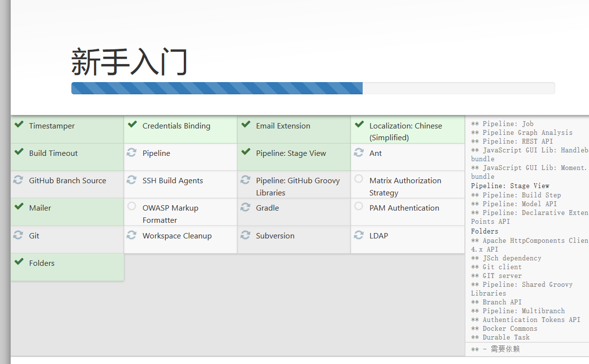589x364 pixels.
Task: Click the pending circle beside Matrix Authorization Strategy
Action: pyautogui.click(x=359, y=179)
